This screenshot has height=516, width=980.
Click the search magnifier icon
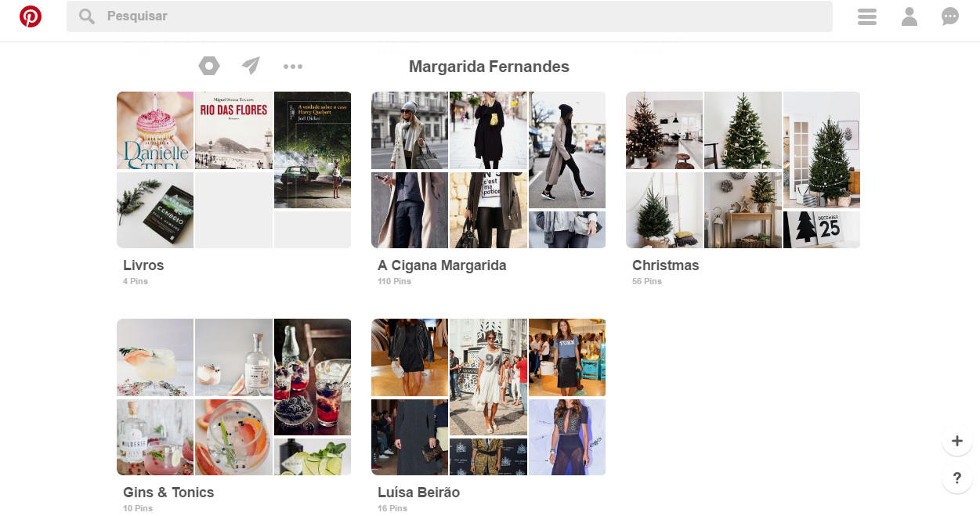(87, 16)
